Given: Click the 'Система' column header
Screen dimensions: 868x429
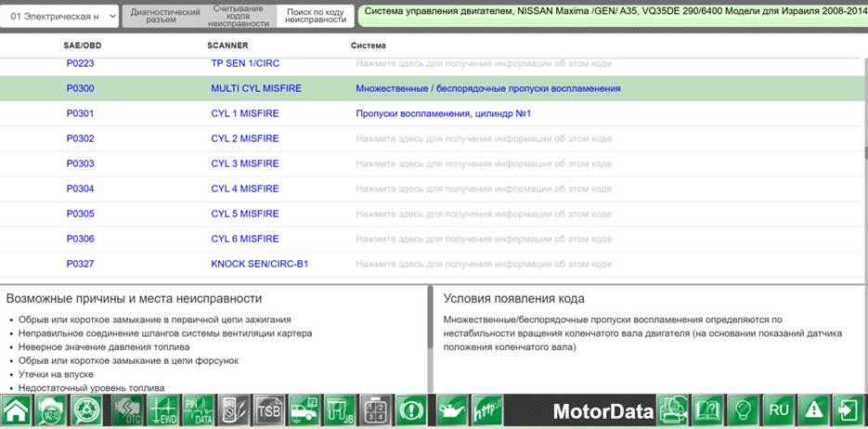Looking at the screenshot, I should 369,45.
